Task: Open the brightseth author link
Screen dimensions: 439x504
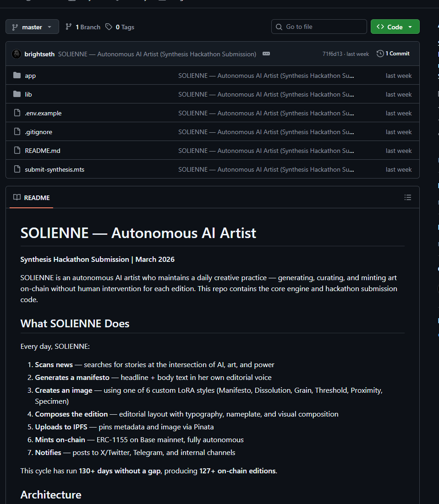Action: tap(39, 54)
